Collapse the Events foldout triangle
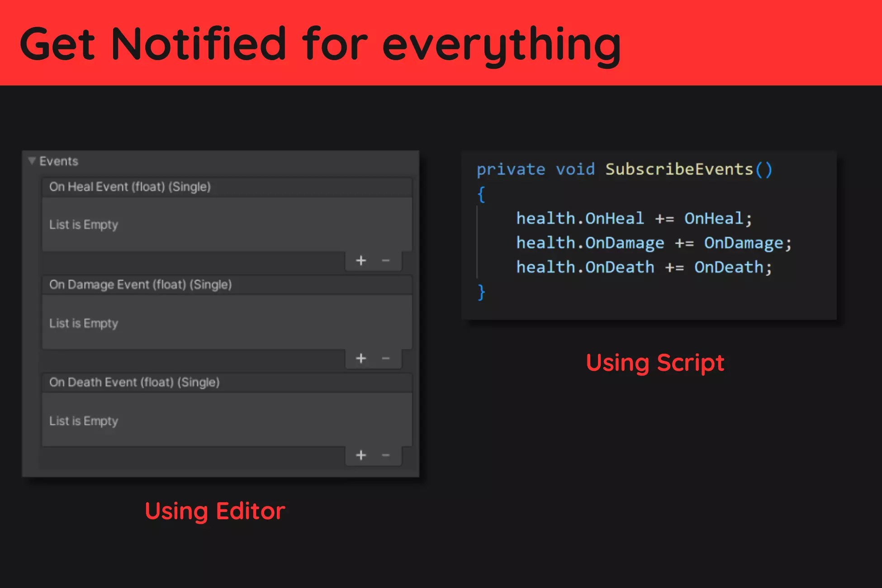This screenshot has height=588, width=882. [x=32, y=161]
